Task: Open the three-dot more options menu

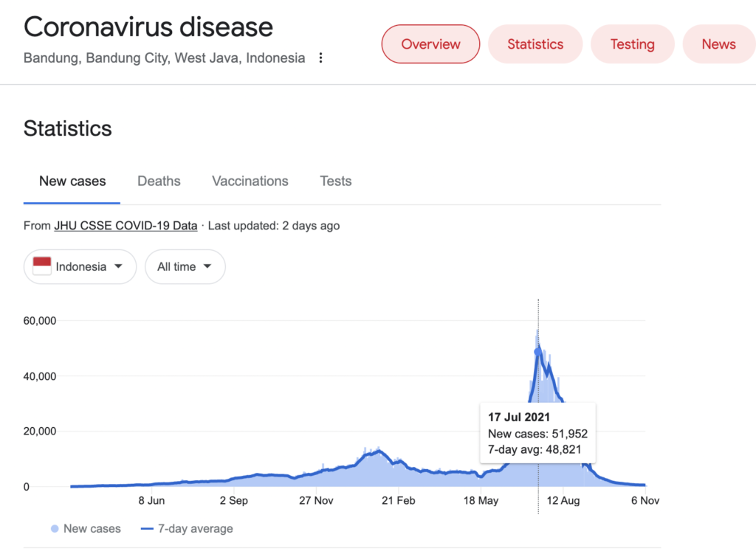Action: pos(320,58)
